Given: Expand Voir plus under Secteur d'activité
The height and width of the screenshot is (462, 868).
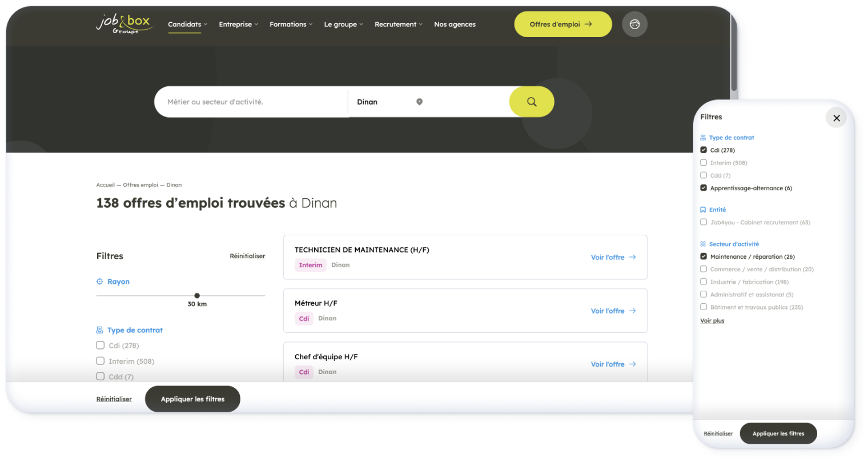Looking at the screenshot, I should pos(712,321).
